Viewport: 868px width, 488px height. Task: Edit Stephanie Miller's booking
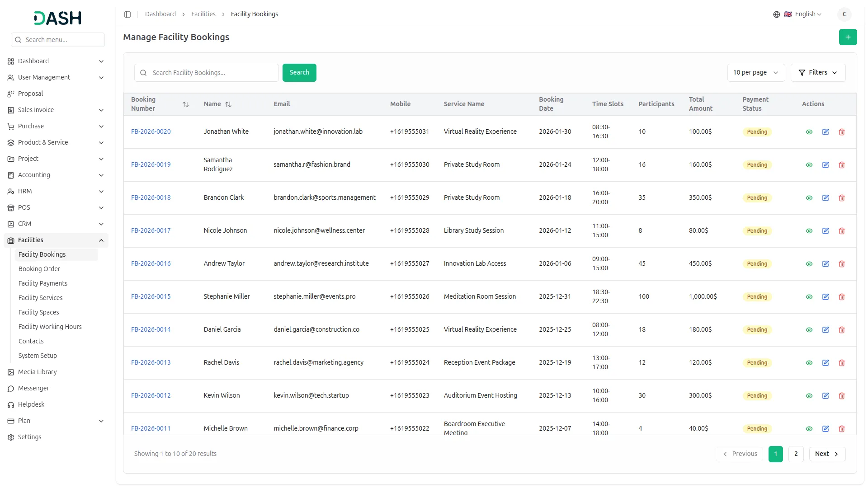coord(825,297)
